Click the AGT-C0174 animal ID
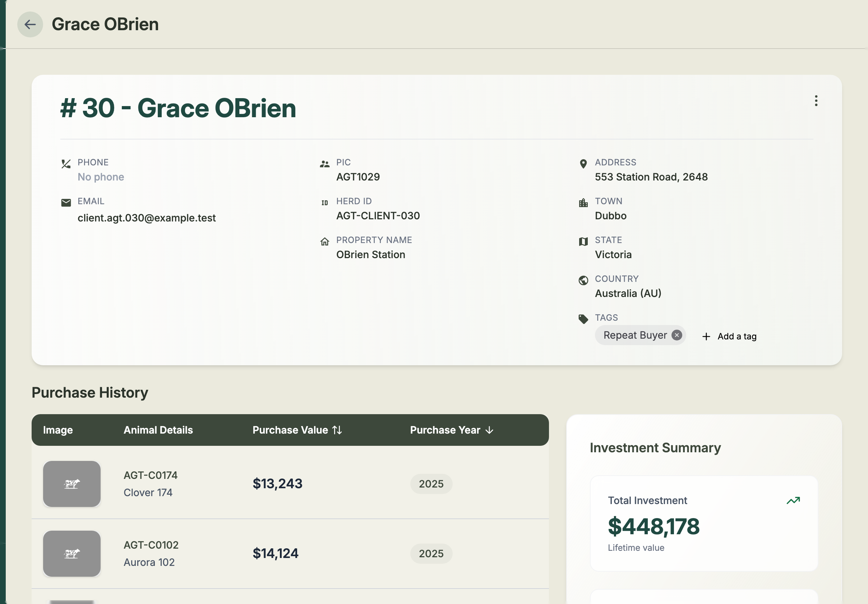The width and height of the screenshot is (868, 604). (151, 475)
